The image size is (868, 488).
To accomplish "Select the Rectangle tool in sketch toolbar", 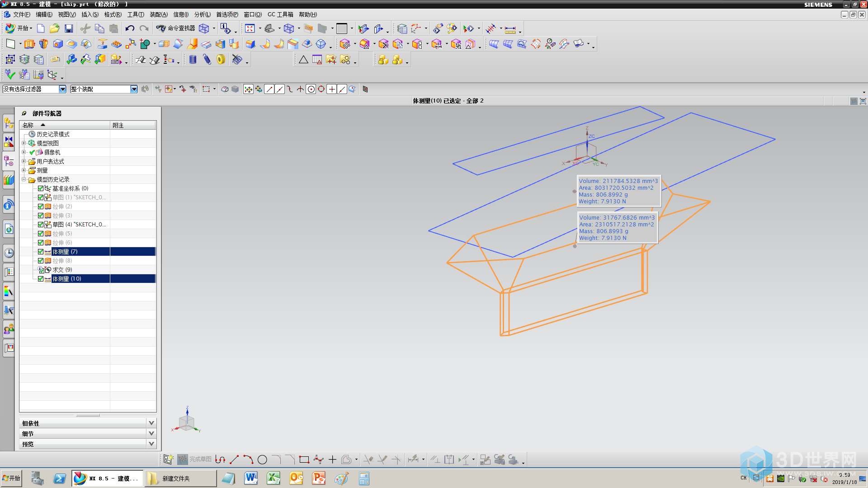I will 304,460.
